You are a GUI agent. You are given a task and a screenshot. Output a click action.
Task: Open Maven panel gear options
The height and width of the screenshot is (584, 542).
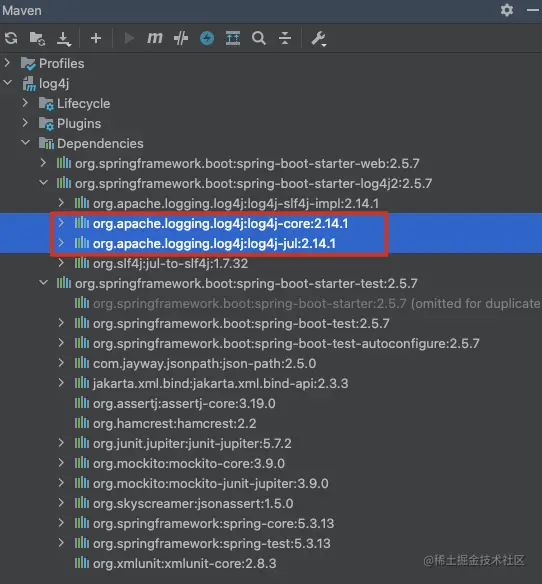507,10
